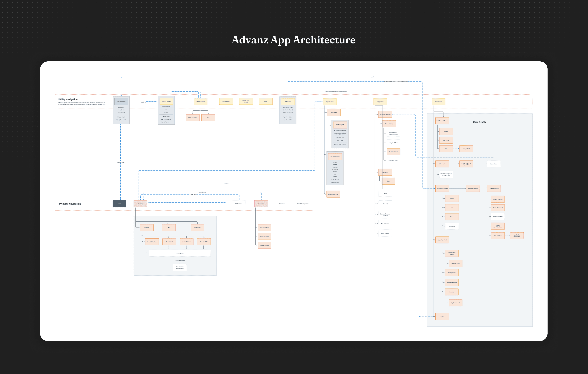588x374 pixels.
Task: Click the Cash Loans node
Action: tap(197, 228)
